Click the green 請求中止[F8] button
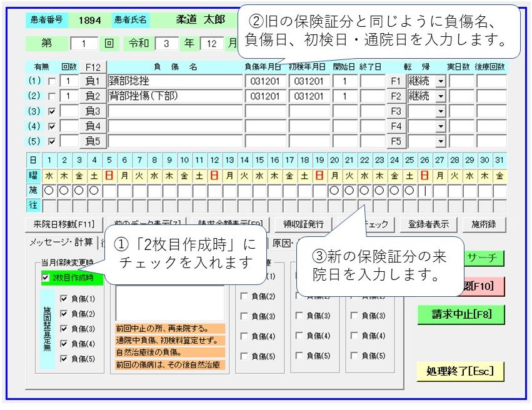This screenshot has height=410, width=532. click(461, 315)
